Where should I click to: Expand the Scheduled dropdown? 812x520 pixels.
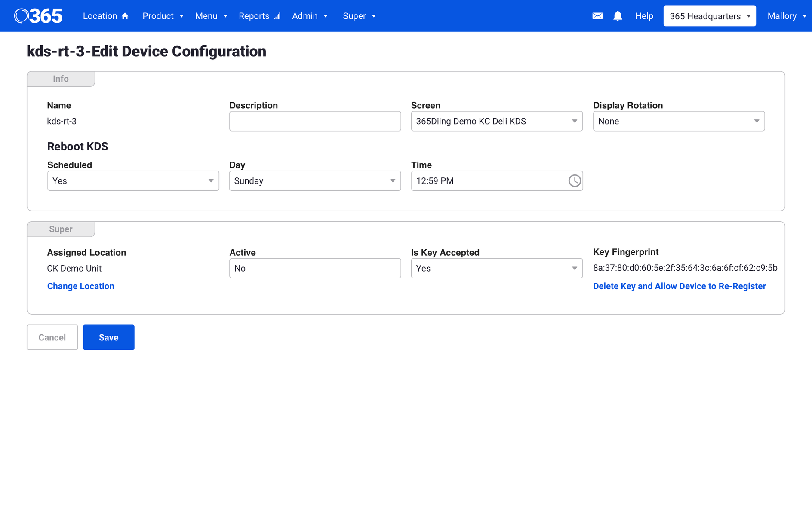[133, 181]
